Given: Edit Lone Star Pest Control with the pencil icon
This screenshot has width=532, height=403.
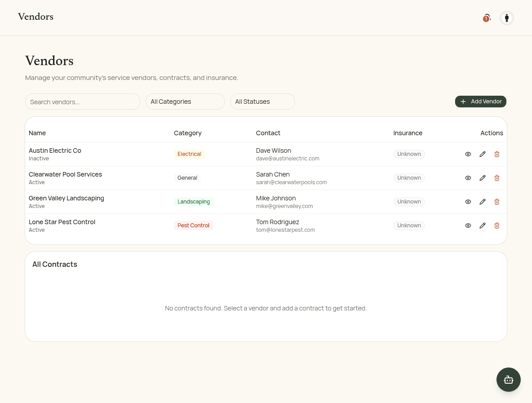Looking at the screenshot, I should pyautogui.click(x=483, y=226).
